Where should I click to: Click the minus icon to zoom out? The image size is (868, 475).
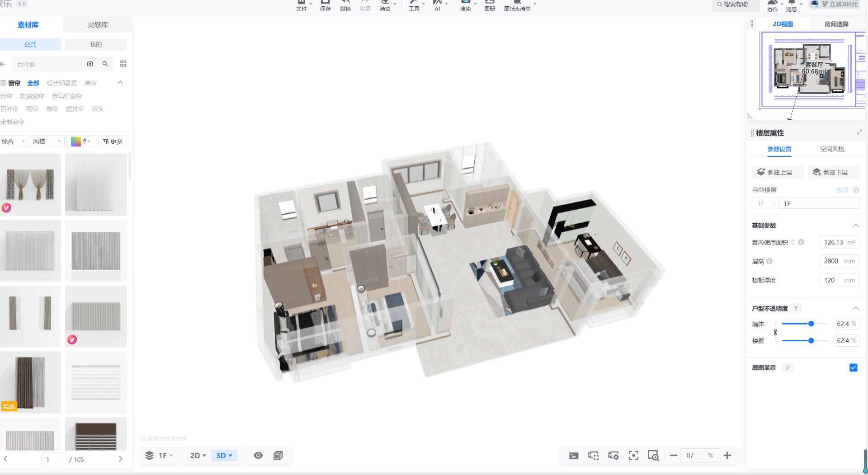[673, 456]
